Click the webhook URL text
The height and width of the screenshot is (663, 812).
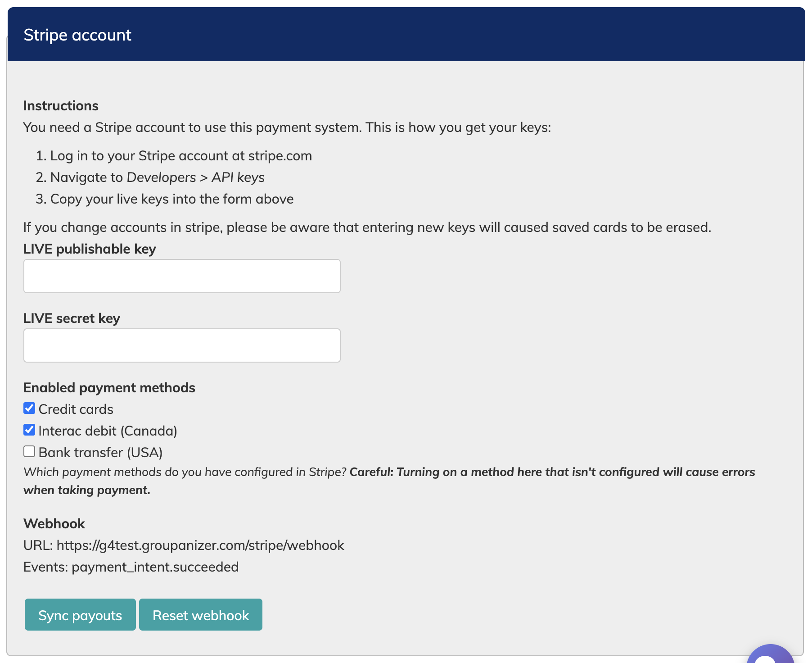[200, 545]
